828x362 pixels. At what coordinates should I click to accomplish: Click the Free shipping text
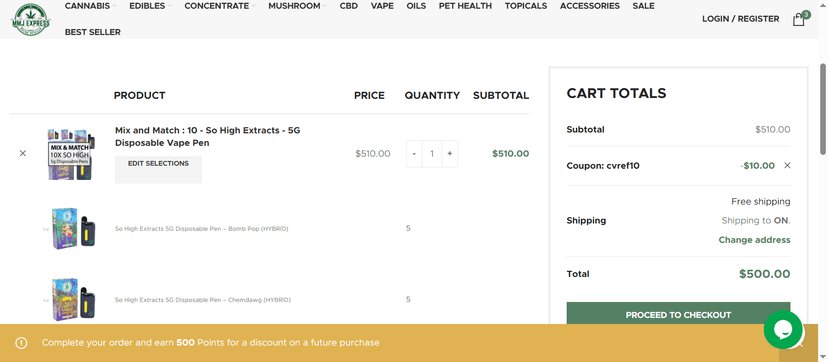pyautogui.click(x=760, y=202)
